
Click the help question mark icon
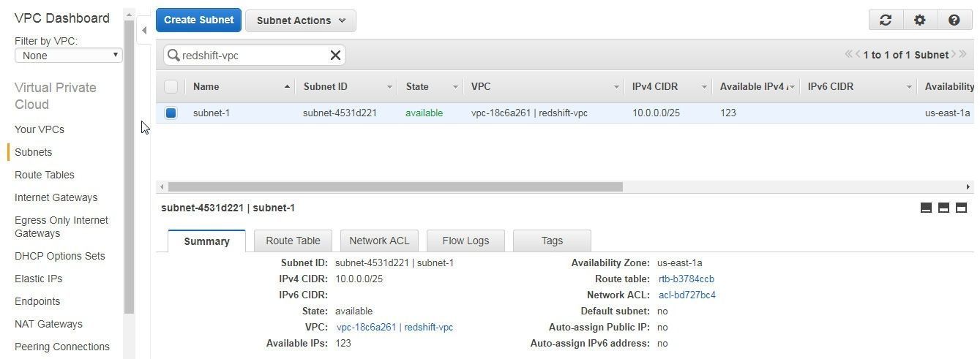point(954,20)
